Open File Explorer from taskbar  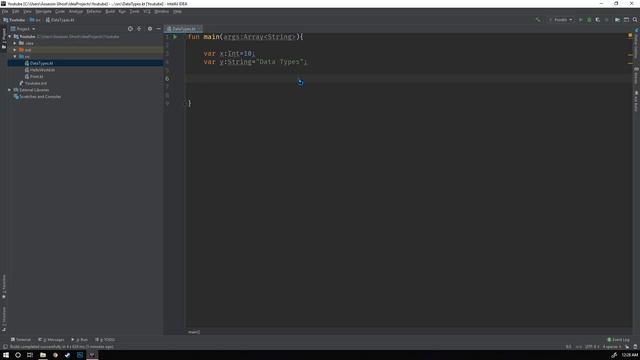coord(42,355)
